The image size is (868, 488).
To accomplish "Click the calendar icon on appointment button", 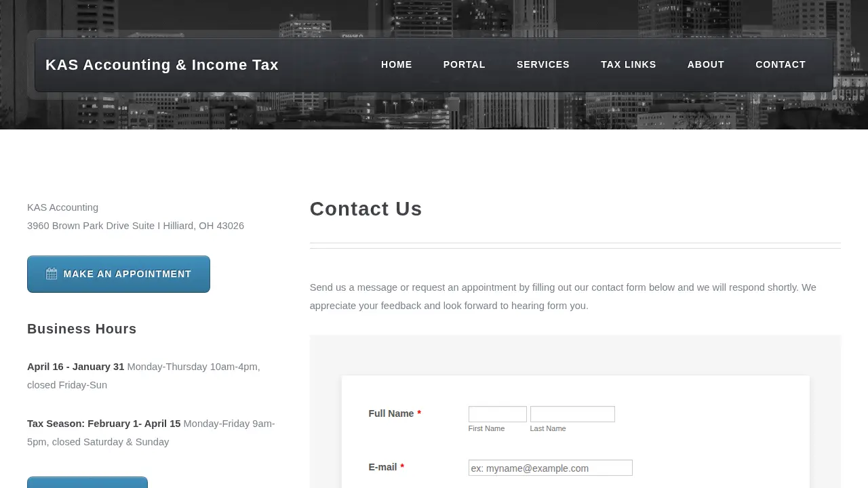I will pos(52,274).
